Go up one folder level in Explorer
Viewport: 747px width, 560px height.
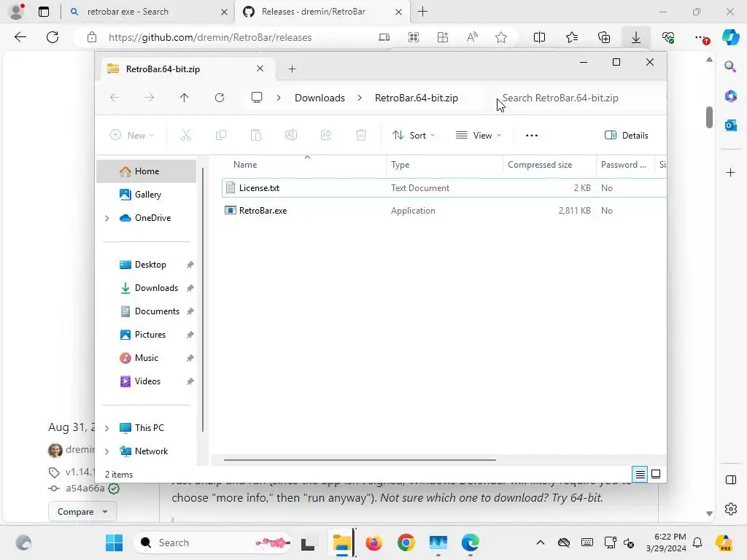coord(184,98)
